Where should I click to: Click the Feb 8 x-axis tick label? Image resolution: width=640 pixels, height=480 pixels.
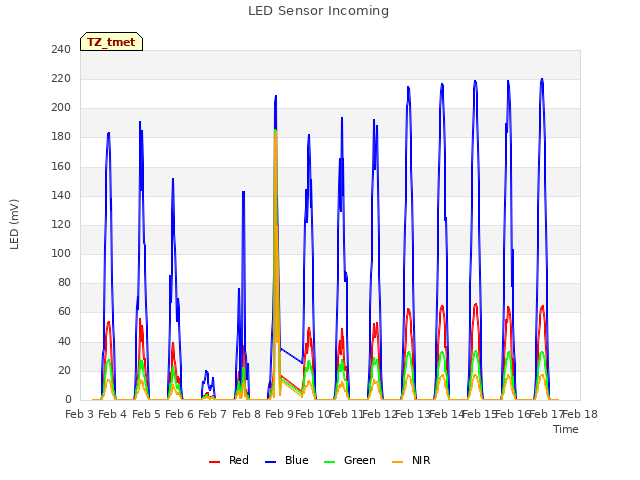click(x=246, y=414)
